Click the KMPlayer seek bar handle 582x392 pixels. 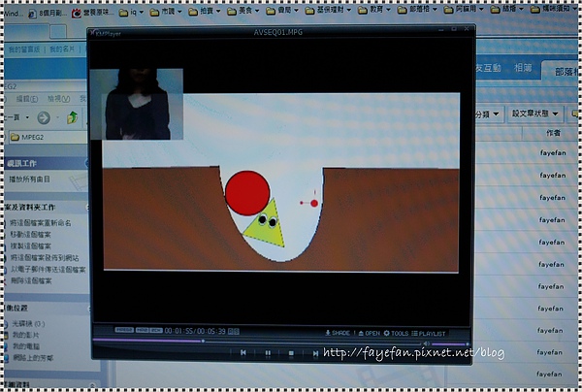point(203,341)
